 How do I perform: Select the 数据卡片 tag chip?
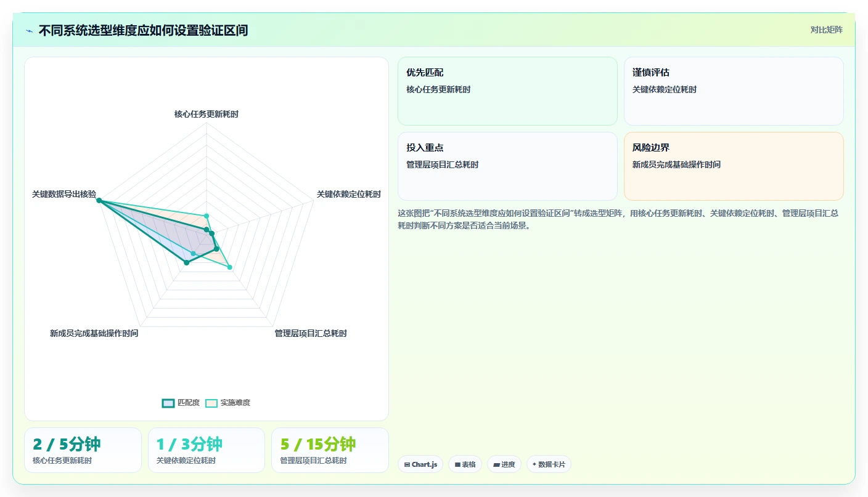click(x=549, y=464)
